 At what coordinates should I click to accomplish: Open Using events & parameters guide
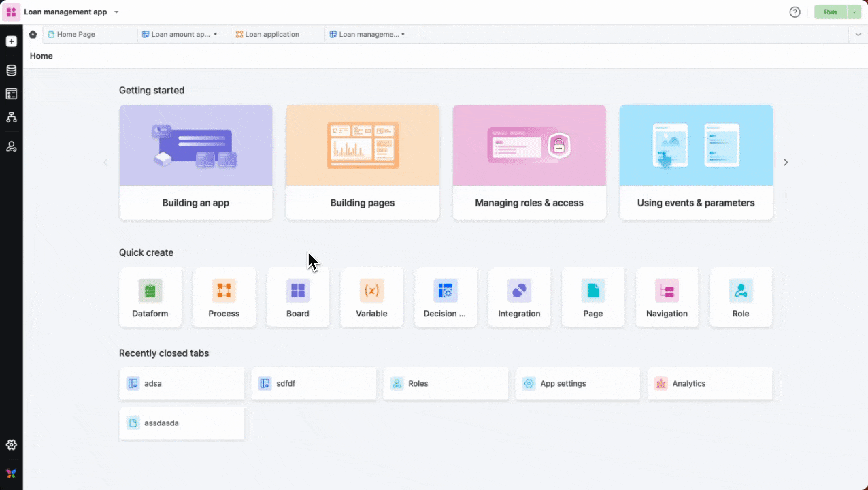(x=696, y=163)
